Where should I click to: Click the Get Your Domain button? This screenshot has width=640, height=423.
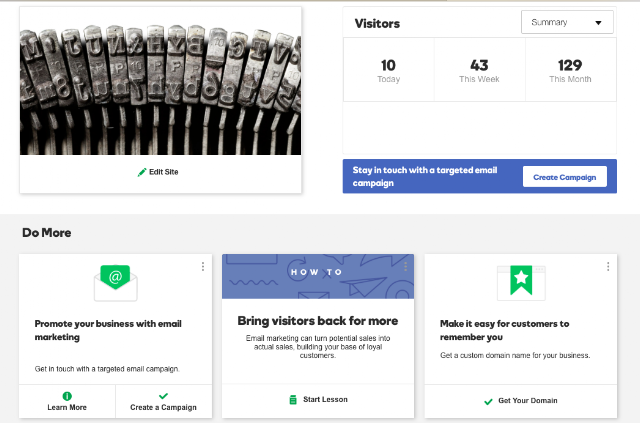point(521,401)
